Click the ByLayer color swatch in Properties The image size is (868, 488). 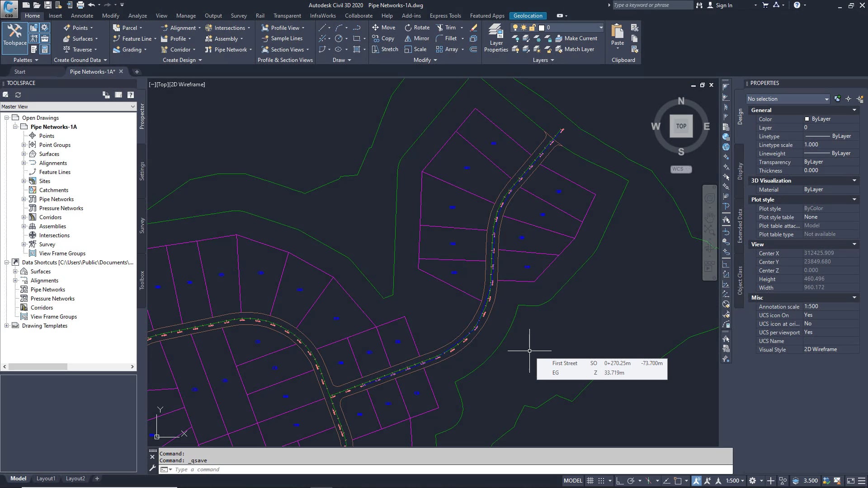807,119
